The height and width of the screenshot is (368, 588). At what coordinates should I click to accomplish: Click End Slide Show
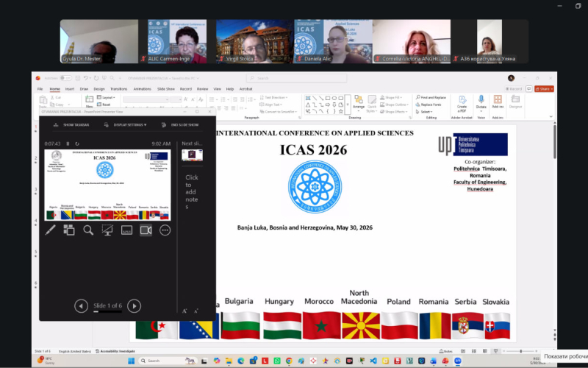click(180, 124)
